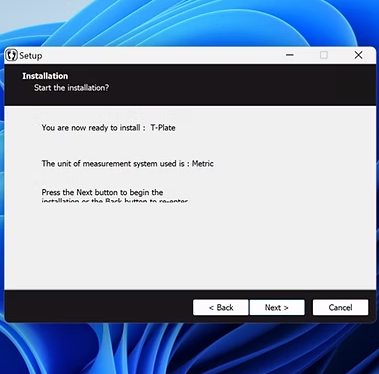Viewport: 379px width, 374px height.
Task: Click the 'Start the installation?' subtitle
Action: (71, 88)
